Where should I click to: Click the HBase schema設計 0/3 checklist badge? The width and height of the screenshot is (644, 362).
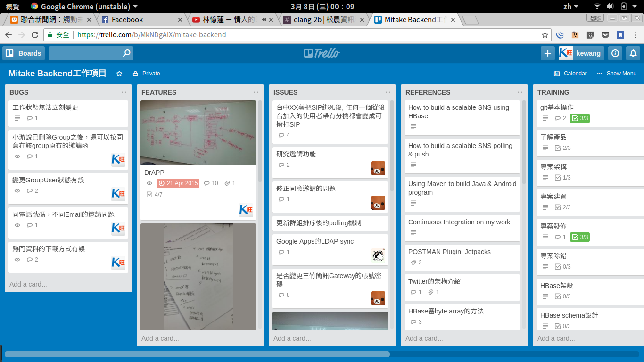click(x=563, y=326)
